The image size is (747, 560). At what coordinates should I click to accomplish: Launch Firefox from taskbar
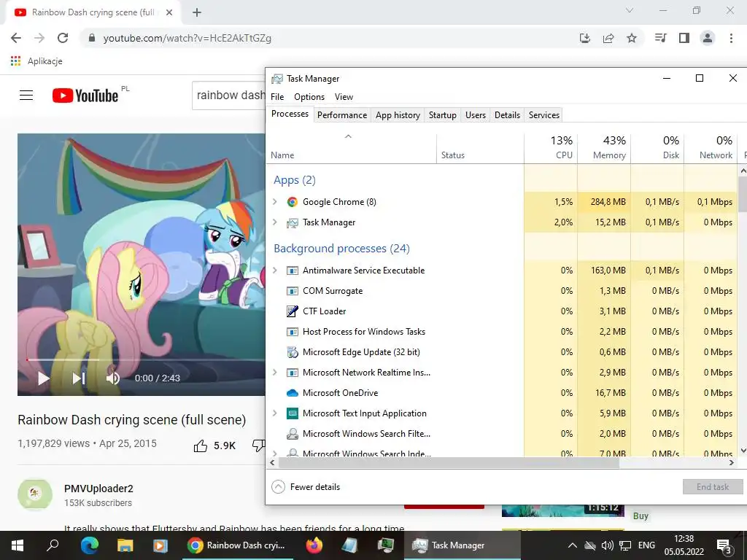pos(314,545)
